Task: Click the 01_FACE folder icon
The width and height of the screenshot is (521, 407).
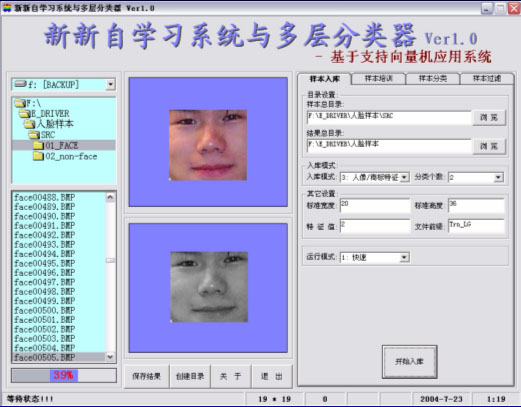Action: 39,145
